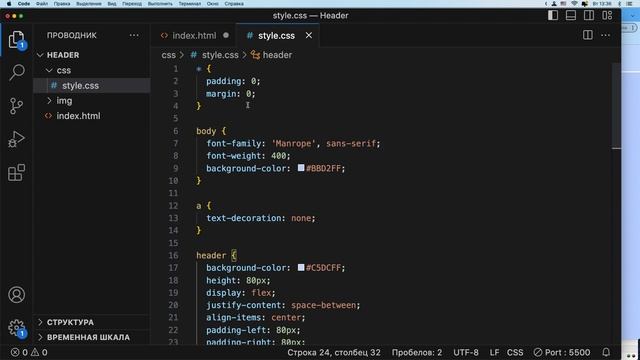Open the Search view magnifier icon
The image size is (640, 360).
17,73
